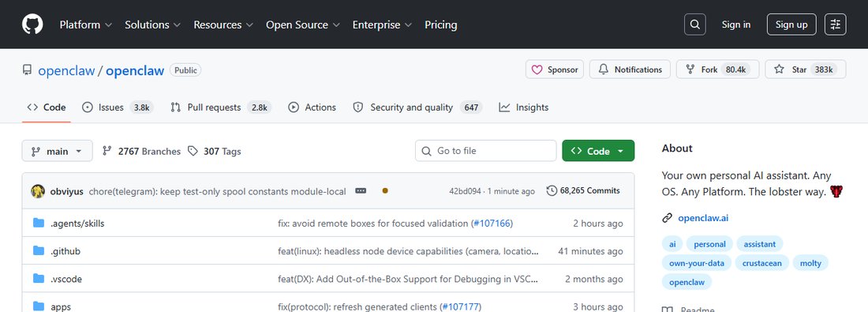This screenshot has height=312, width=868.
Task: Switch to the Issues tab
Action: coord(118,107)
